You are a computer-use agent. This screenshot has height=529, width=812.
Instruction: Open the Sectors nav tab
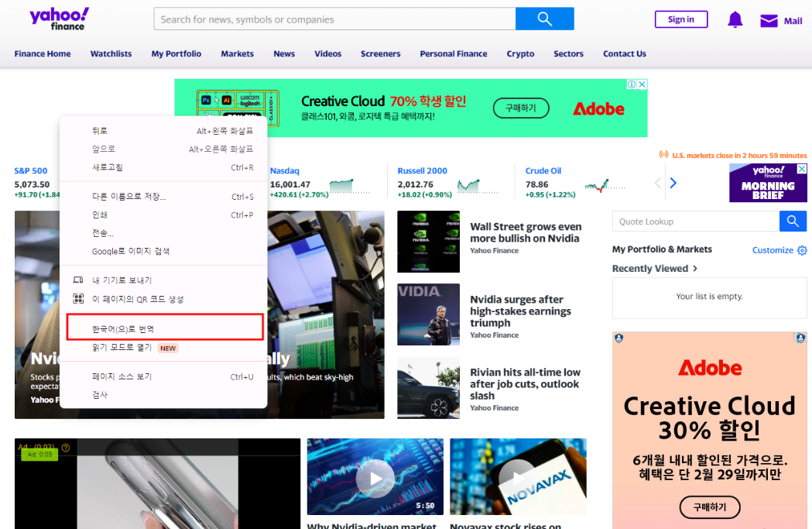click(569, 53)
